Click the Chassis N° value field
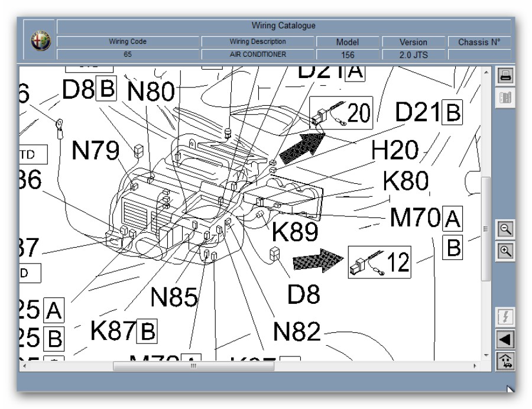The width and height of the screenshot is (532, 409). click(479, 54)
